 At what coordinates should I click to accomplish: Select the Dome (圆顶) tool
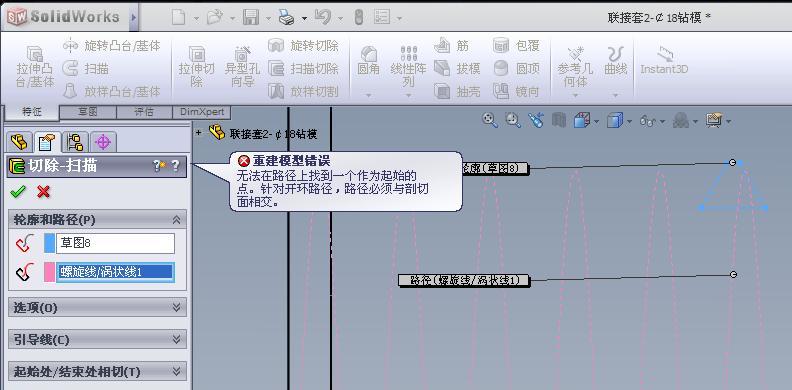coord(516,69)
